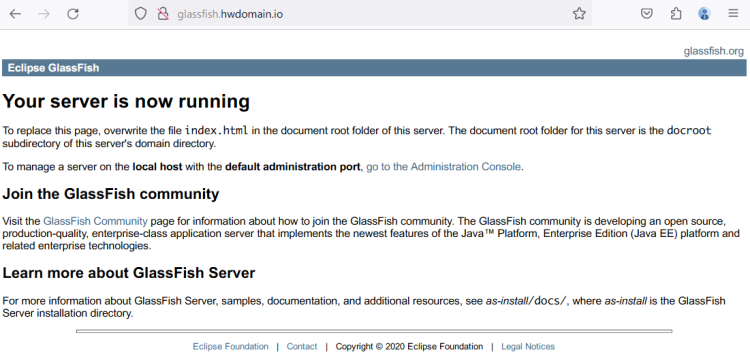Open the Legal Notices footer link

[528, 347]
